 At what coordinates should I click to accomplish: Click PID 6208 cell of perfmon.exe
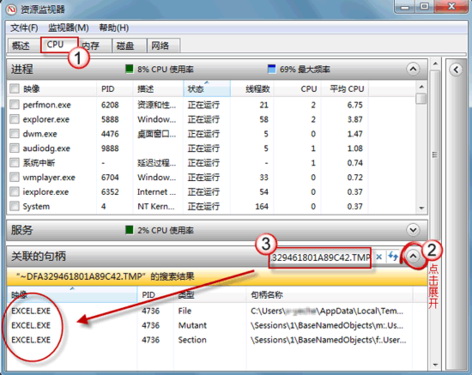coord(110,105)
